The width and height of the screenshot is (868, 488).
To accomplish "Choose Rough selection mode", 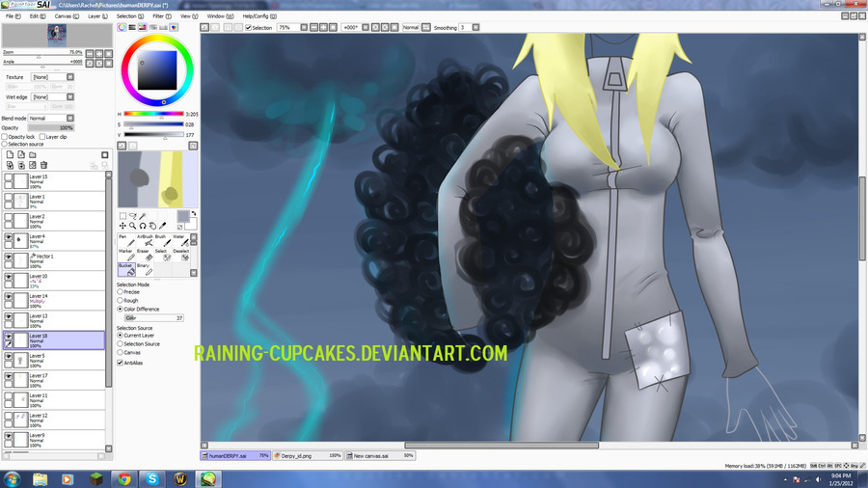I will (x=121, y=301).
